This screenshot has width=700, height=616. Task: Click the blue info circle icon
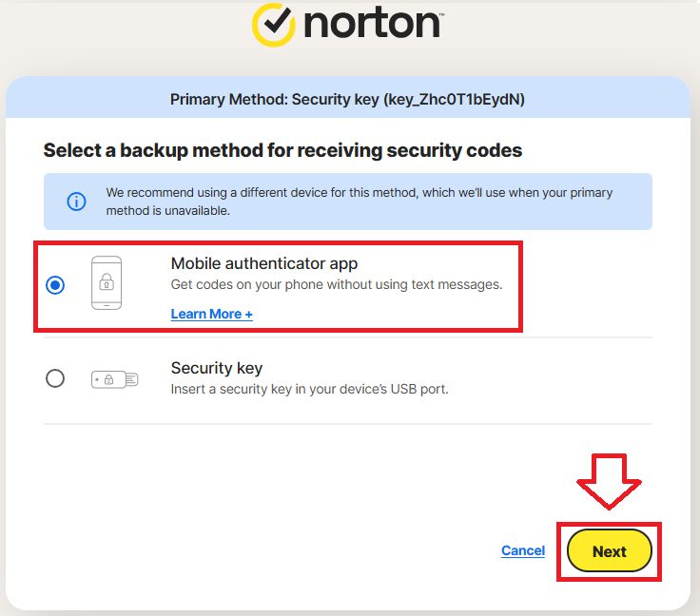click(x=76, y=202)
